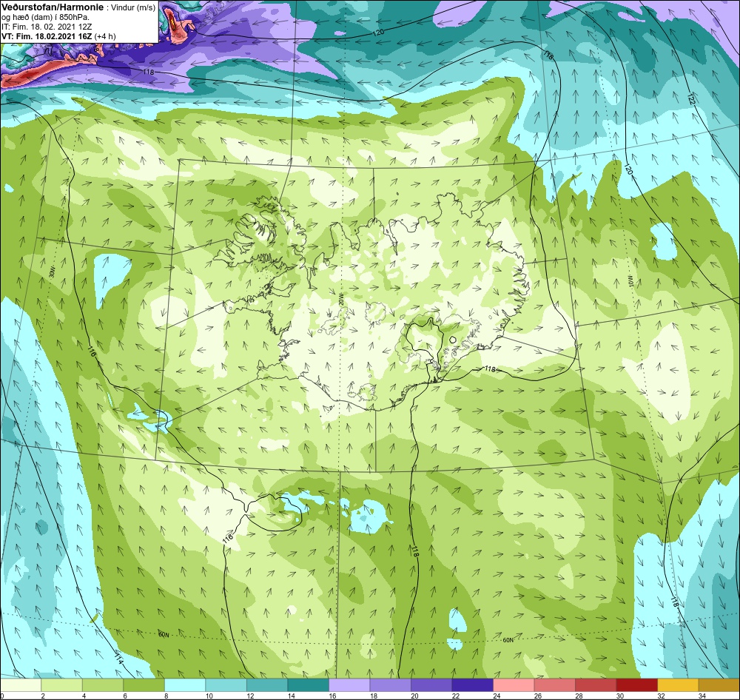Select the light teal 10–12 m/s legend swatch

tap(226, 685)
